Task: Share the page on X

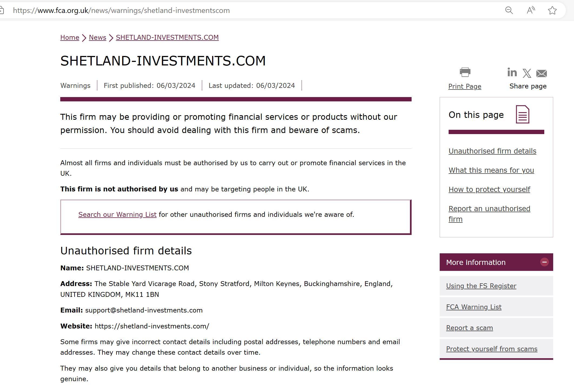Action: pyautogui.click(x=527, y=73)
